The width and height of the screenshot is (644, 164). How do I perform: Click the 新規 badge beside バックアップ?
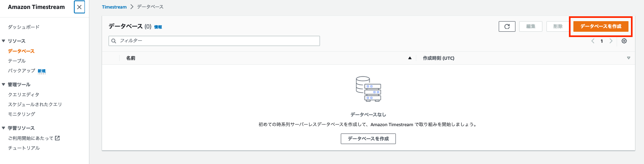pos(42,71)
